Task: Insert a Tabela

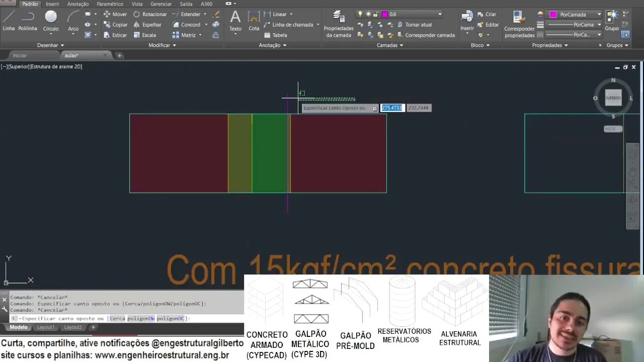Action: coord(275,35)
